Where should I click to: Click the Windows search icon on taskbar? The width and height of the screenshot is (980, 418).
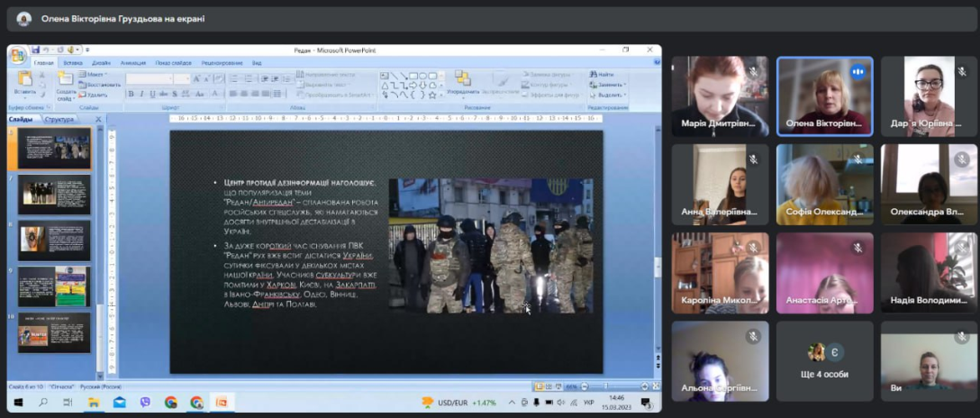click(42, 403)
